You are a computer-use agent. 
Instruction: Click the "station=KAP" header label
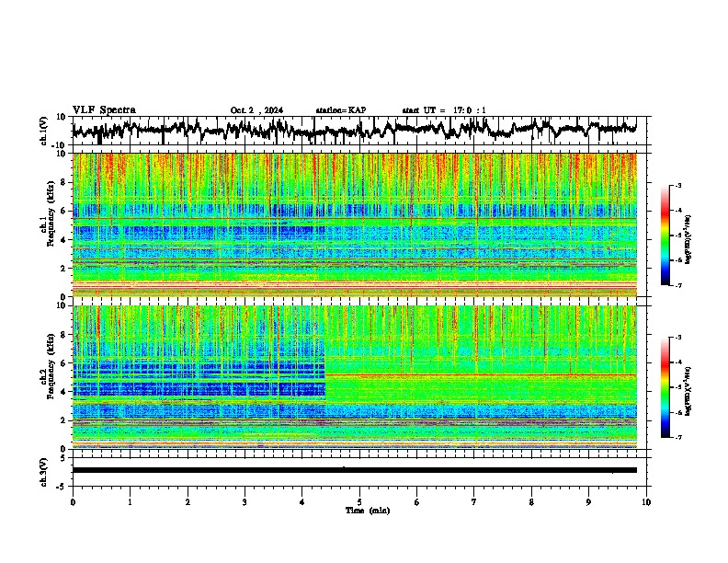pyautogui.click(x=341, y=110)
